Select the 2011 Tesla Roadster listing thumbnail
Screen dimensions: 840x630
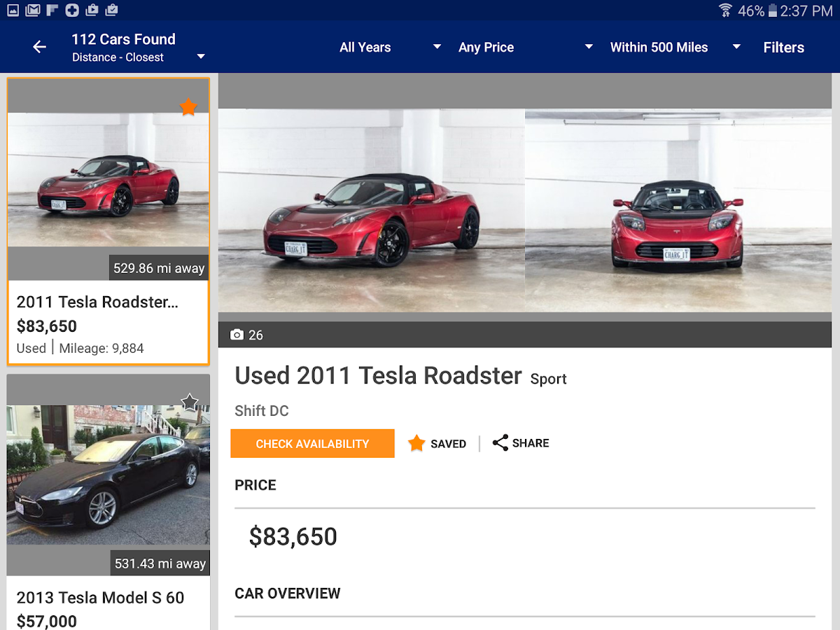point(108,179)
